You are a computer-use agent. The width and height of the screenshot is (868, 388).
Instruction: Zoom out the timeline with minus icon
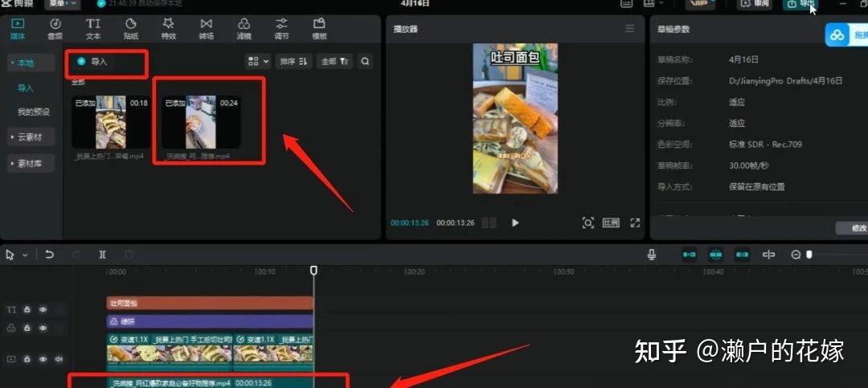pos(796,255)
